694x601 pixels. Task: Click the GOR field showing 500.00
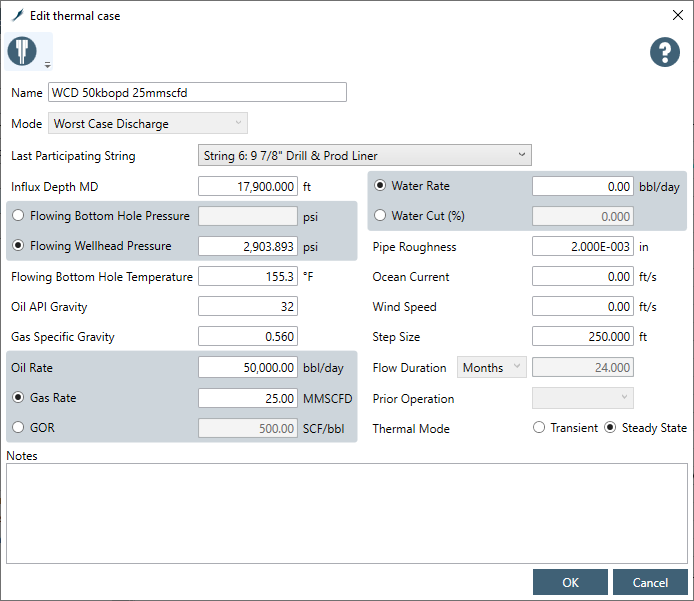[248, 428]
